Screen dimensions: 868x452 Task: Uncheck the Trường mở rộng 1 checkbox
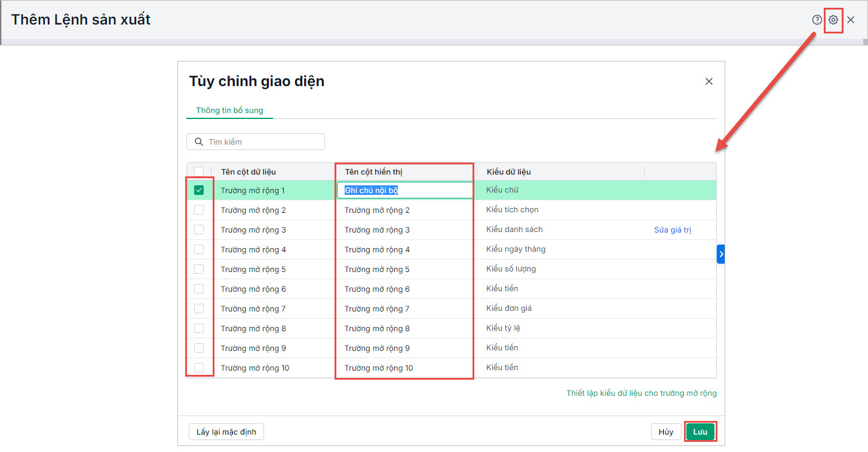click(x=199, y=190)
